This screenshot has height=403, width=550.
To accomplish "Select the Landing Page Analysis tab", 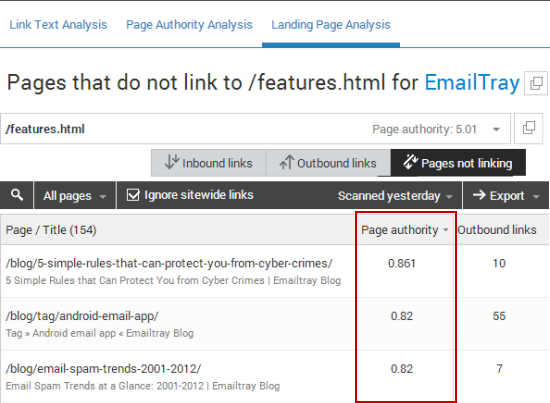I will coord(331,25).
